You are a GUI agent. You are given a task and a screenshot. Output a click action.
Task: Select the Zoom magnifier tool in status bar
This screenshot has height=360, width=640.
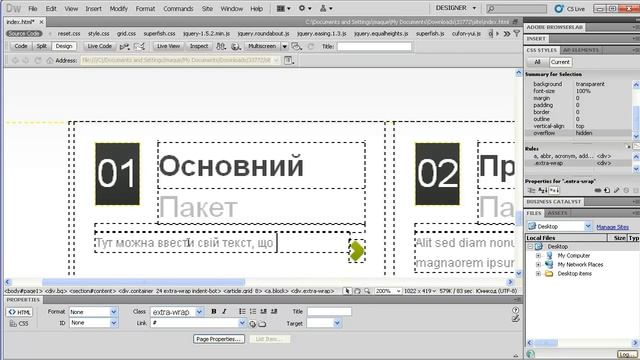(367, 291)
